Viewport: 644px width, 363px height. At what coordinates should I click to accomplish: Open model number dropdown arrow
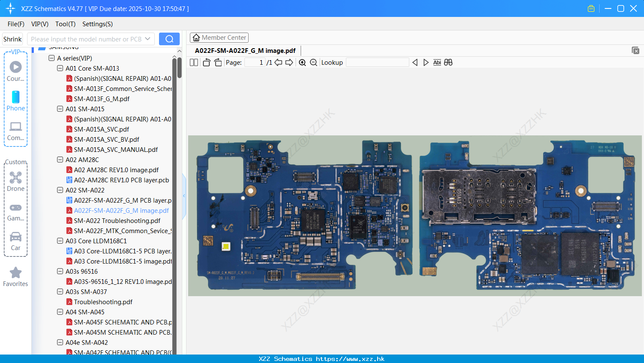148,39
